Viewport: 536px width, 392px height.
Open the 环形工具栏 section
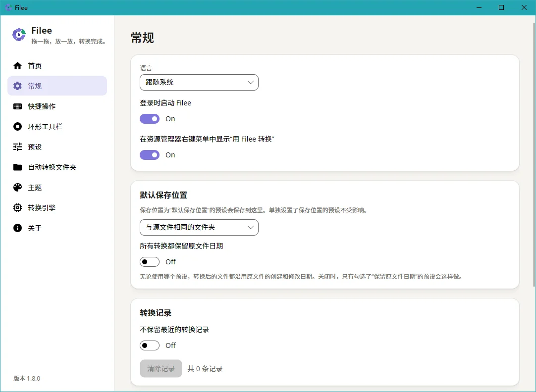coord(57,126)
